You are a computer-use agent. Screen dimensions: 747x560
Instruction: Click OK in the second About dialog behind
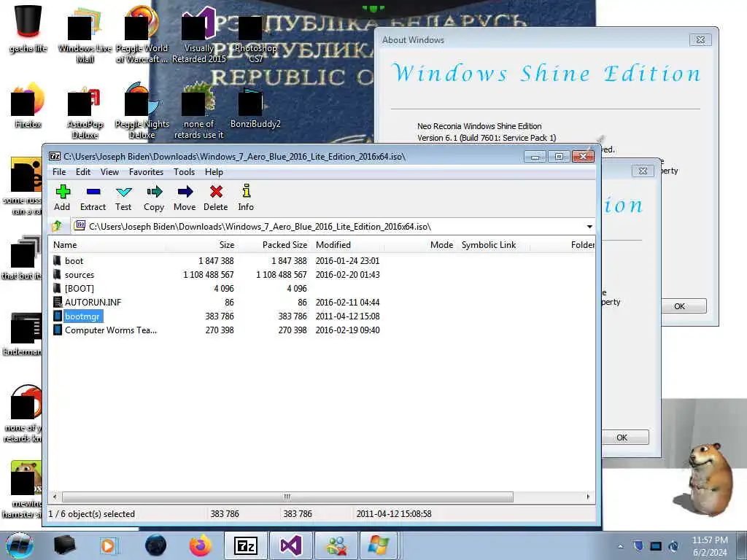622,437
